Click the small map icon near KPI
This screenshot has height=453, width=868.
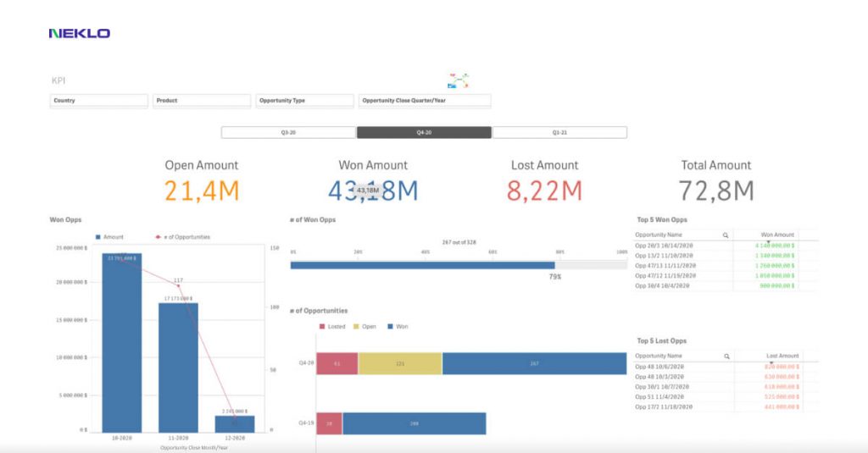(459, 81)
